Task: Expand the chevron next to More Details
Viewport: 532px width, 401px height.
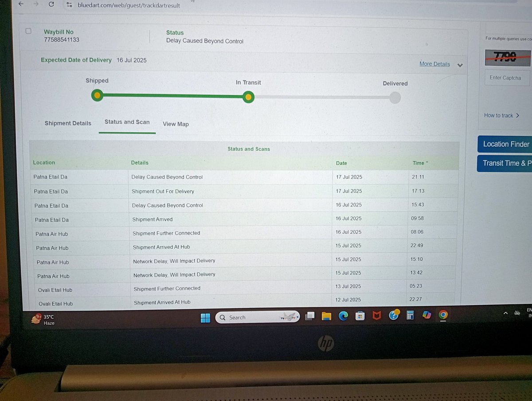Action: tap(460, 65)
